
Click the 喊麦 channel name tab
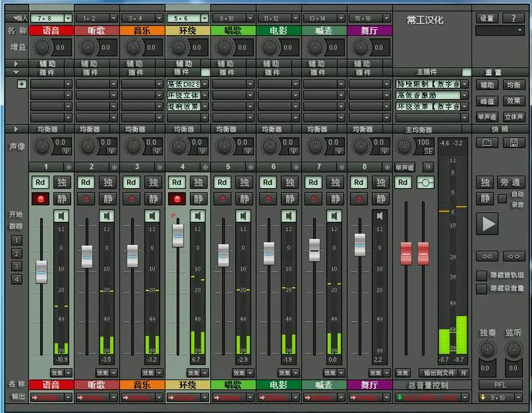click(x=324, y=31)
